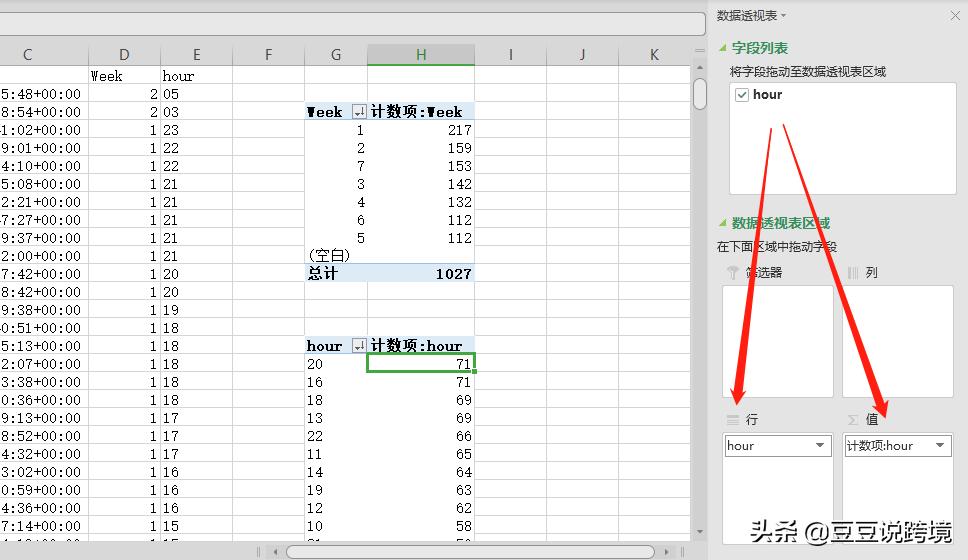Click the 列 column area box
Image resolution: width=968 pixels, height=560 pixels.
(x=898, y=341)
